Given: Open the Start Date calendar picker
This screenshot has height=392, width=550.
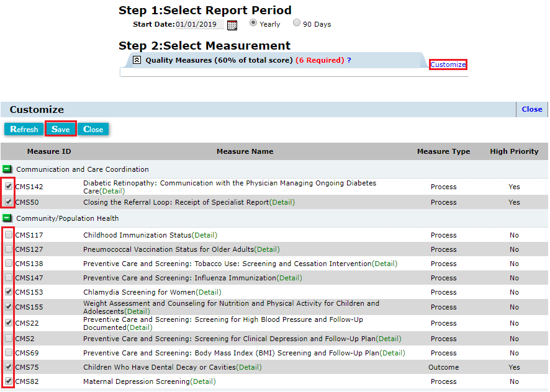Looking at the screenshot, I should click(232, 25).
